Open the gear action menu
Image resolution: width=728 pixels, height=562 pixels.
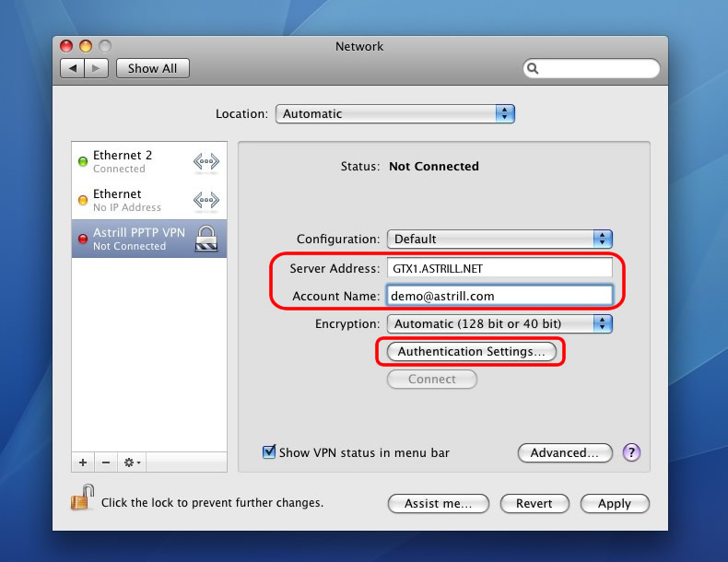coord(132,462)
